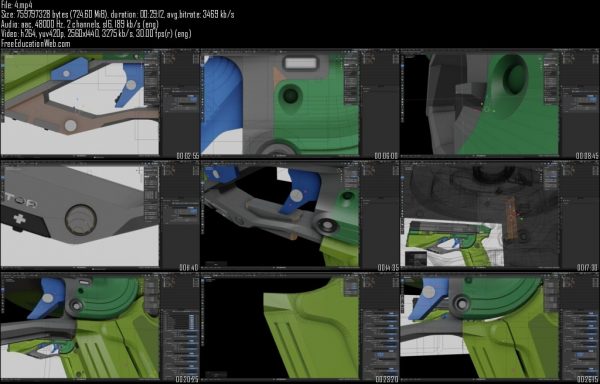Viewport: 600px width, 384px height.
Task: Open the frame thumbnail stamped 00:17:30
Action: (499, 216)
